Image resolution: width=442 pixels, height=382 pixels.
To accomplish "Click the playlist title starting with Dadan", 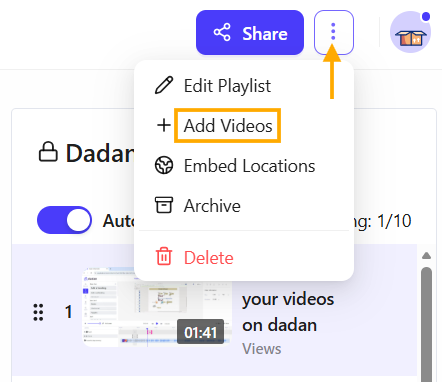I will point(100,153).
